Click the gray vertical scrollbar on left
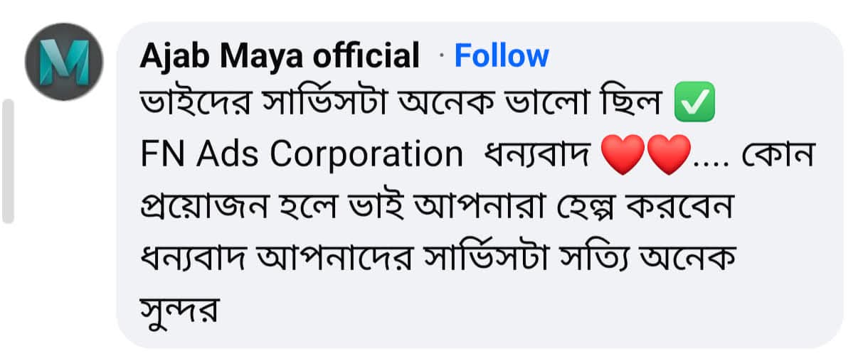The height and width of the screenshot is (356, 868). [x=8, y=161]
